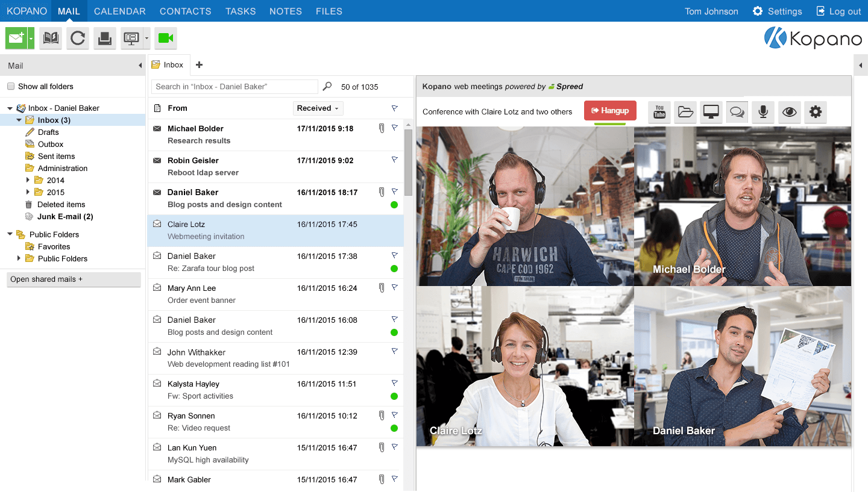Click the search magnifier icon

coord(327,87)
